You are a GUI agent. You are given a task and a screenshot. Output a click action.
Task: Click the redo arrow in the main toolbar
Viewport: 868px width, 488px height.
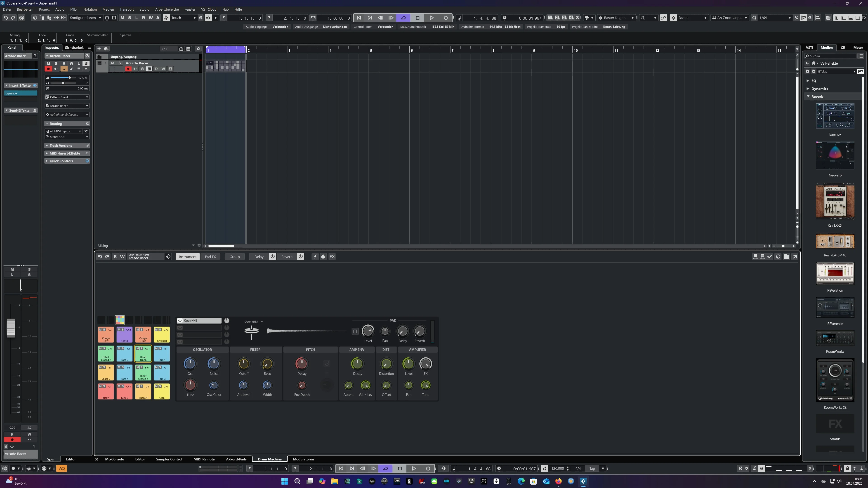coord(13,18)
